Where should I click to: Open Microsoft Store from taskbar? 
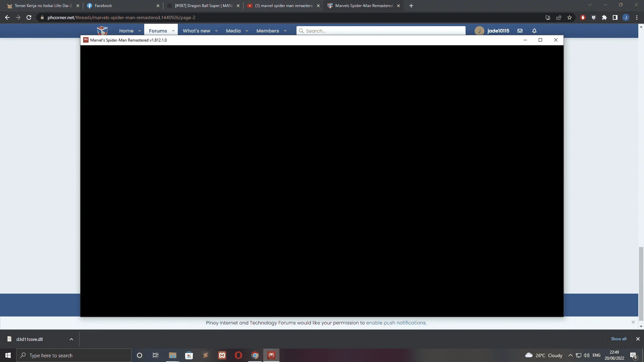tap(189, 355)
